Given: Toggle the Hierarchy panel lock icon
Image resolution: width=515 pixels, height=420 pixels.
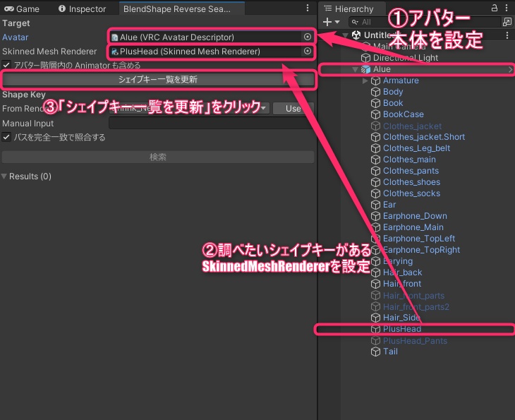Looking at the screenshot, I should point(495,8).
